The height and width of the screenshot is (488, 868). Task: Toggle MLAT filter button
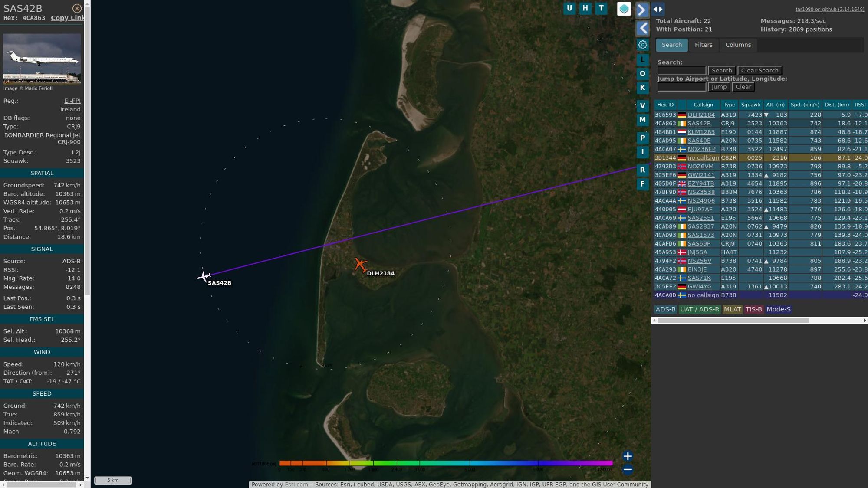coord(733,309)
